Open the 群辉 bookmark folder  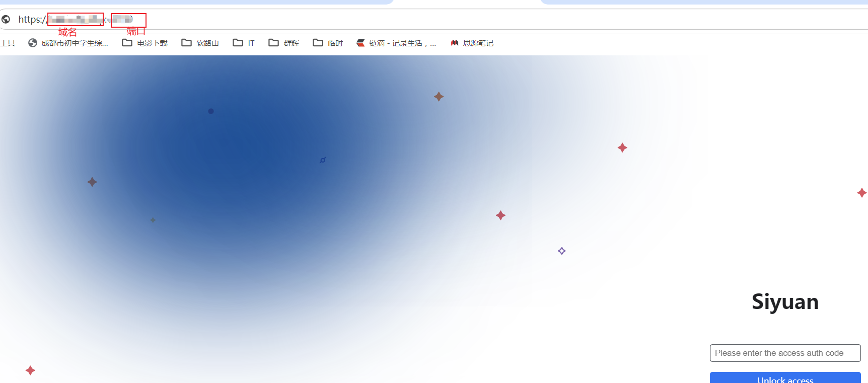point(284,43)
